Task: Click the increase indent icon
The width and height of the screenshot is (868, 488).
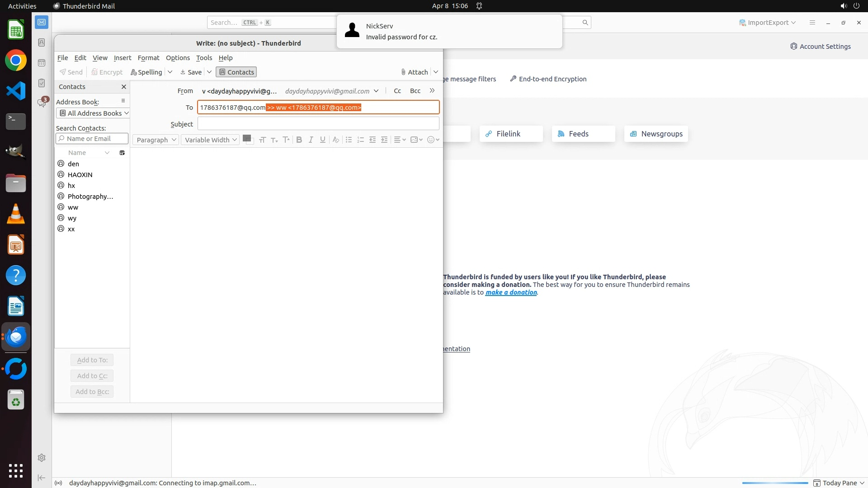Action: 384,140
